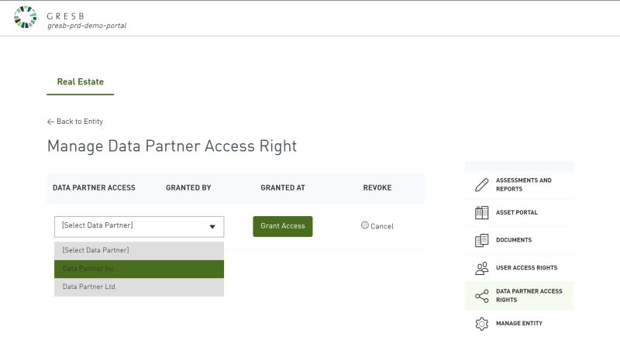This screenshot has width=620, height=364.
Task: Click the GRANTED BY column header
Action: (x=188, y=188)
